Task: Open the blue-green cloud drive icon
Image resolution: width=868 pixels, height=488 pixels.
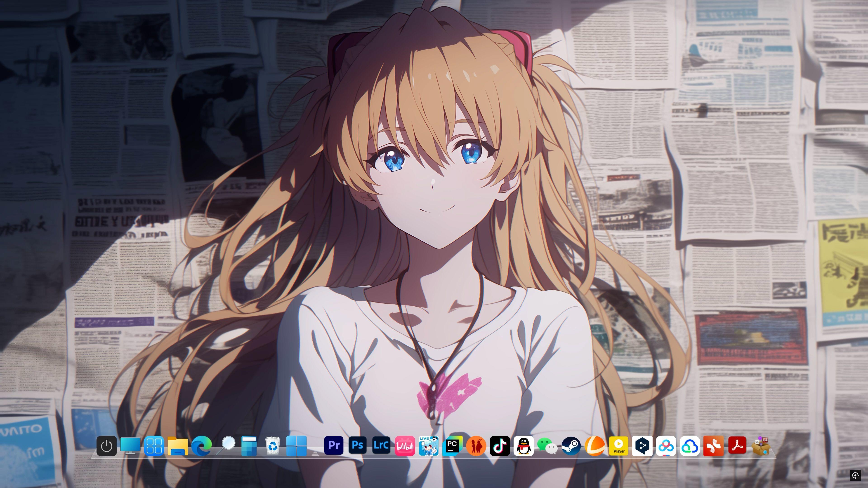Action: pyautogui.click(x=690, y=446)
